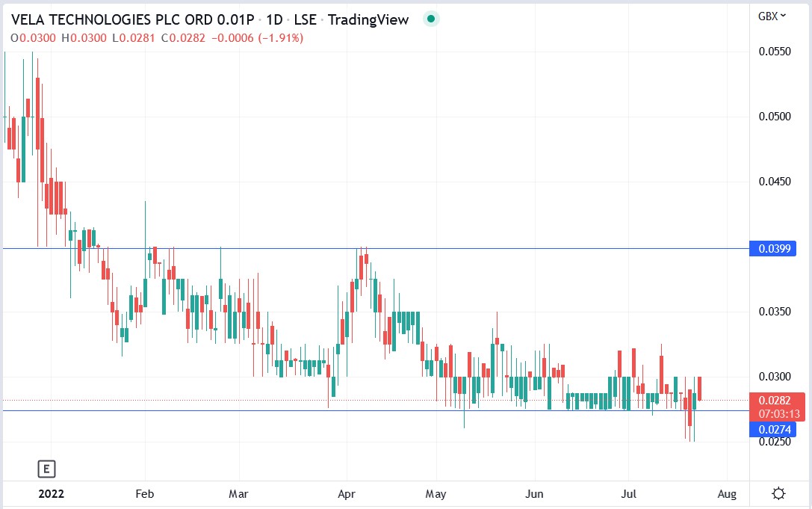The image size is (812, 509).
Task: Open the GBX currency dropdown
Action: click(x=772, y=16)
